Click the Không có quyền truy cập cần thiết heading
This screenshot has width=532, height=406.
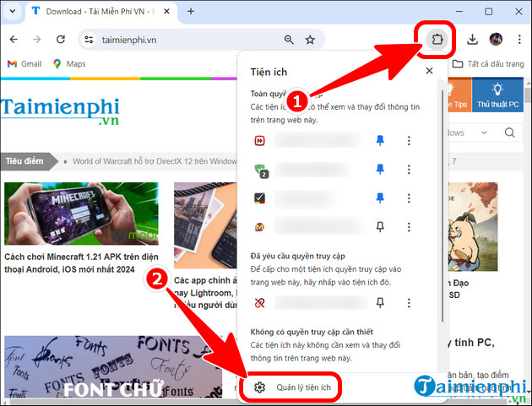pos(312,332)
